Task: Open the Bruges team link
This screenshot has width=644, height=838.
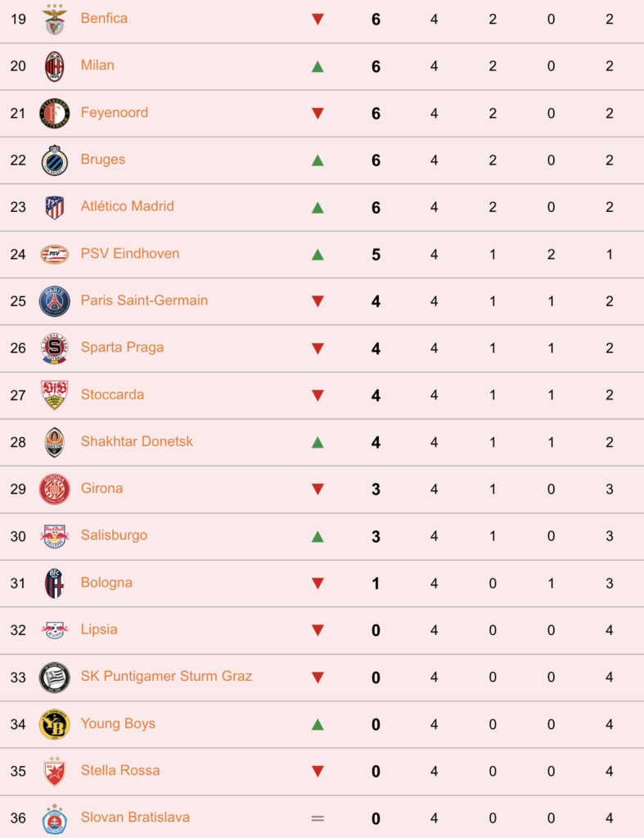Action: pyautogui.click(x=103, y=160)
